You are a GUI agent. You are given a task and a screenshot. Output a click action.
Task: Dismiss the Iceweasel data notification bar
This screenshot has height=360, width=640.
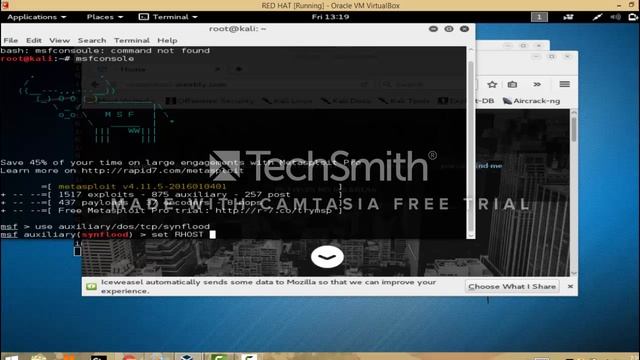coord(570,287)
